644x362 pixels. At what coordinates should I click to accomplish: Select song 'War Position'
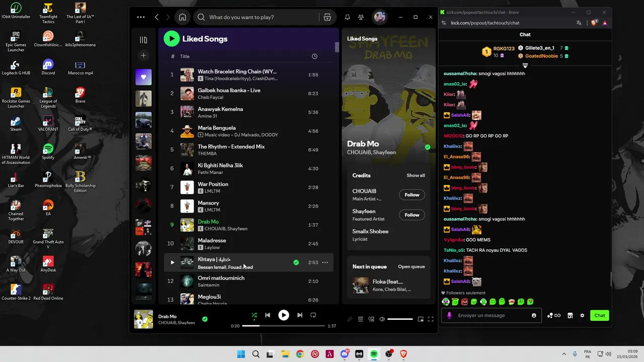point(213,184)
